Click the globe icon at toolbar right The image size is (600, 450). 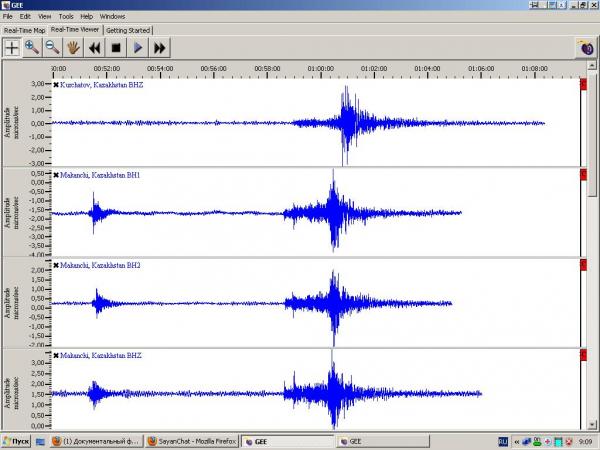tap(586, 48)
